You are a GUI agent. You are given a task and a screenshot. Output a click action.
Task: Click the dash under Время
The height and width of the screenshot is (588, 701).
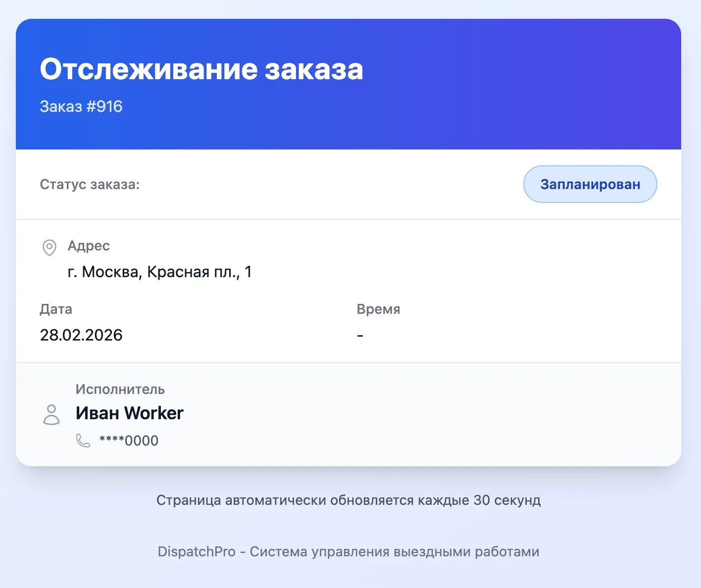coord(360,335)
